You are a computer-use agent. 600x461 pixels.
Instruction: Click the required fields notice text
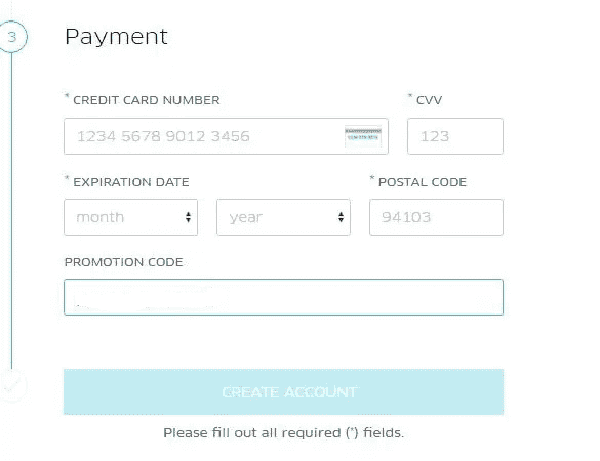[x=284, y=433]
